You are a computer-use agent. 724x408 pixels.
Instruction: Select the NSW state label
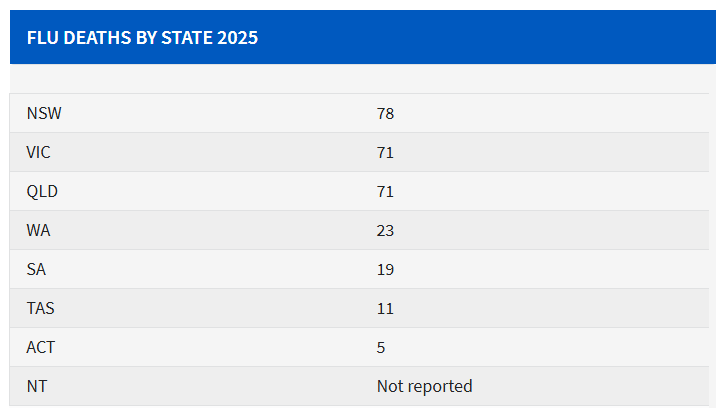(x=44, y=114)
